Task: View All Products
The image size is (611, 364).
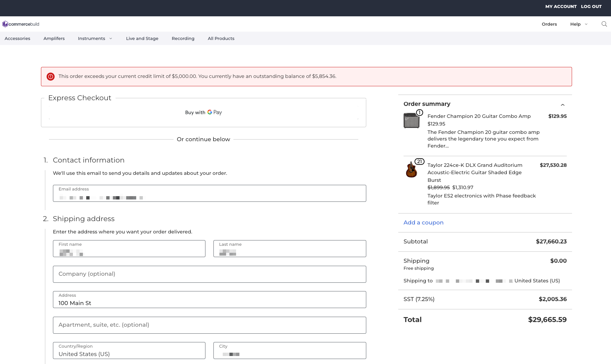Action: pos(221,38)
